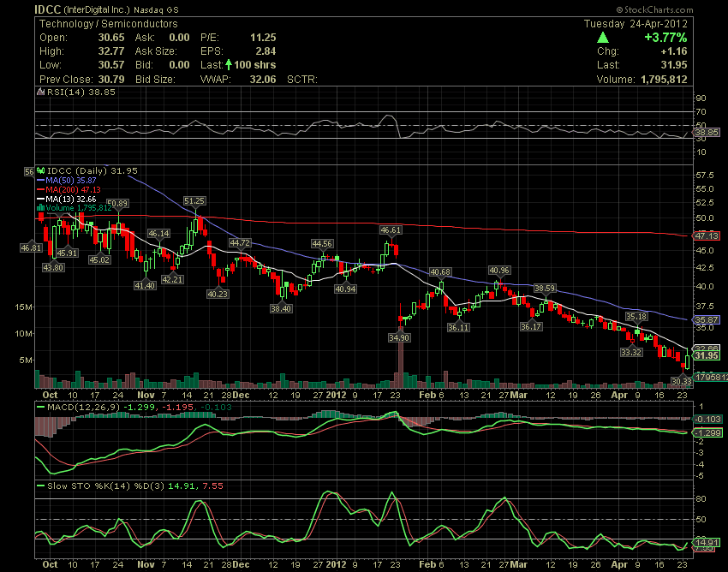Click the MA(13) 32.66 legend text
The width and height of the screenshot is (728, 572).
tap(71, 200)
